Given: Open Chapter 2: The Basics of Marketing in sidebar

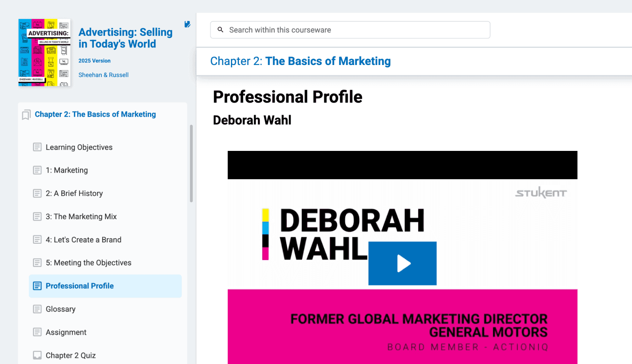Looking at the screenshot, I should pos(95,114).
